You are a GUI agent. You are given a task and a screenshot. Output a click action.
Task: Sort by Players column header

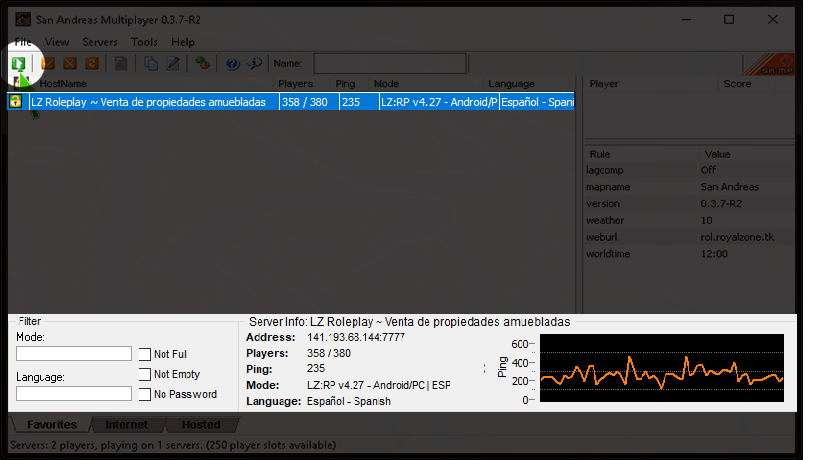coord(301,84)
